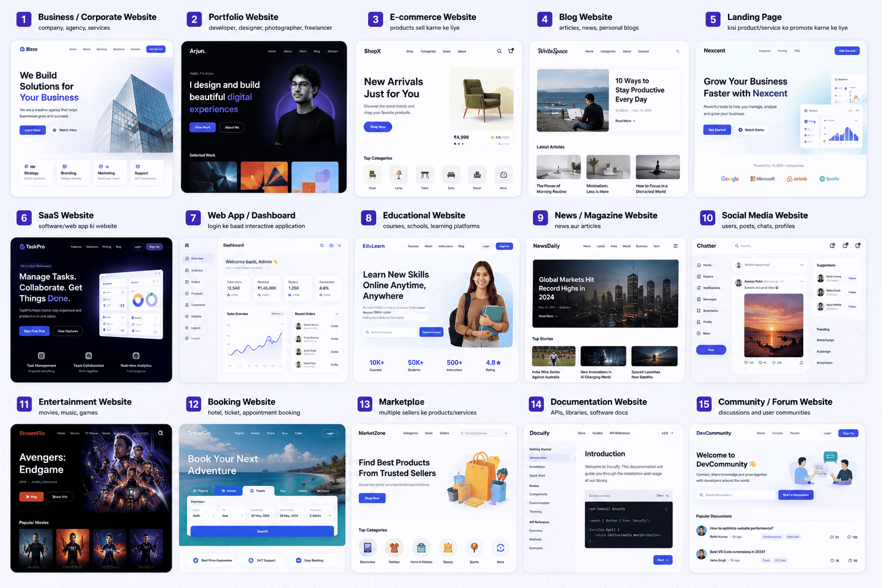The width and height of the screenshot is (882, 588).
Task: Open the Installation page in Docuify sidebar
Action: pyautogui.click(x=537, y=467)
